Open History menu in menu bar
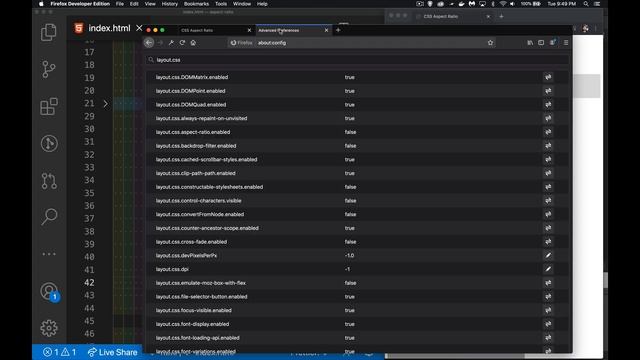This screenshot has height=360, width=640. pos(169,4)
